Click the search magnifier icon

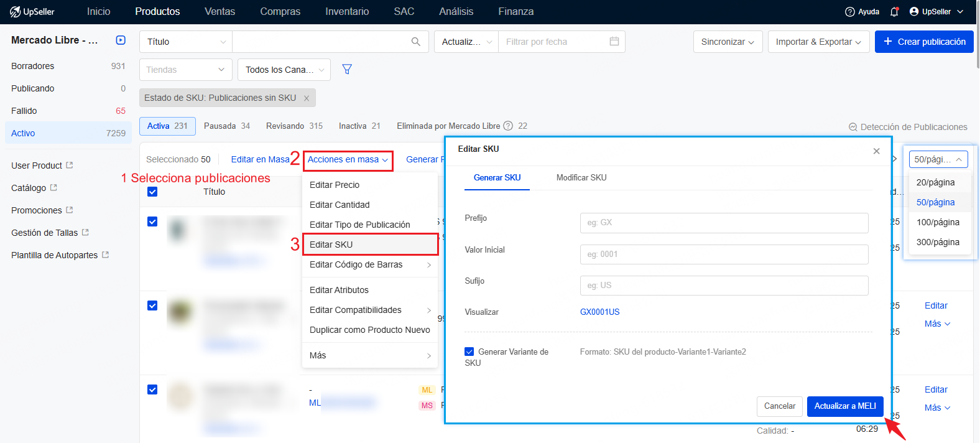point(416,42)
